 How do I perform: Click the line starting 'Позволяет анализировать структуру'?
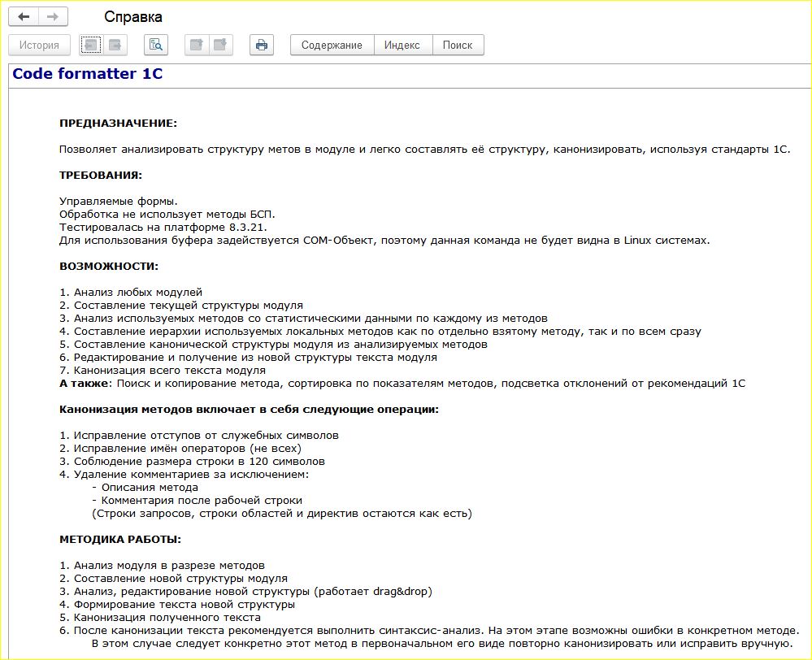(424, 150)
